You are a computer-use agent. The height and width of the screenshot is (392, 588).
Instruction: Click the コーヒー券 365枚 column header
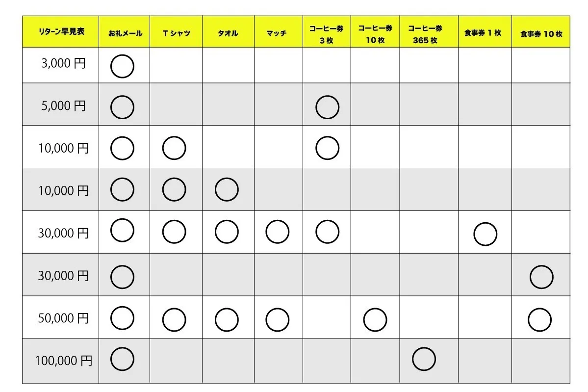425,34
